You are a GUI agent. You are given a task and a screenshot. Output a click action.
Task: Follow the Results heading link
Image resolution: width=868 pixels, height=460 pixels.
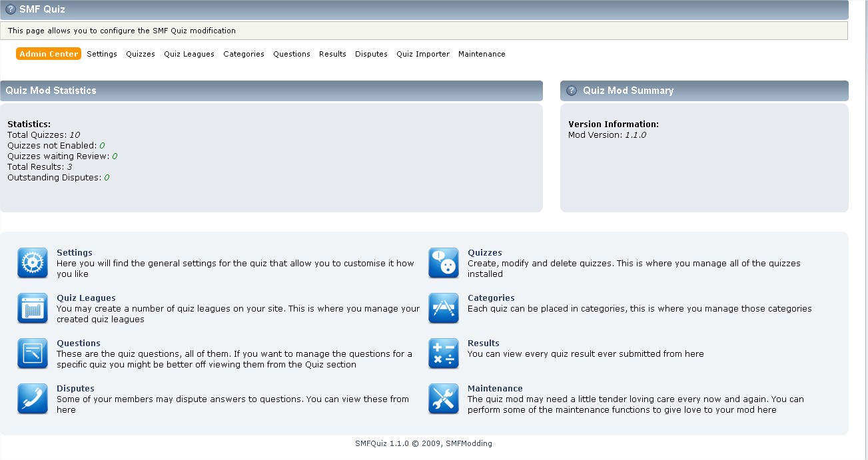[483, 343]
